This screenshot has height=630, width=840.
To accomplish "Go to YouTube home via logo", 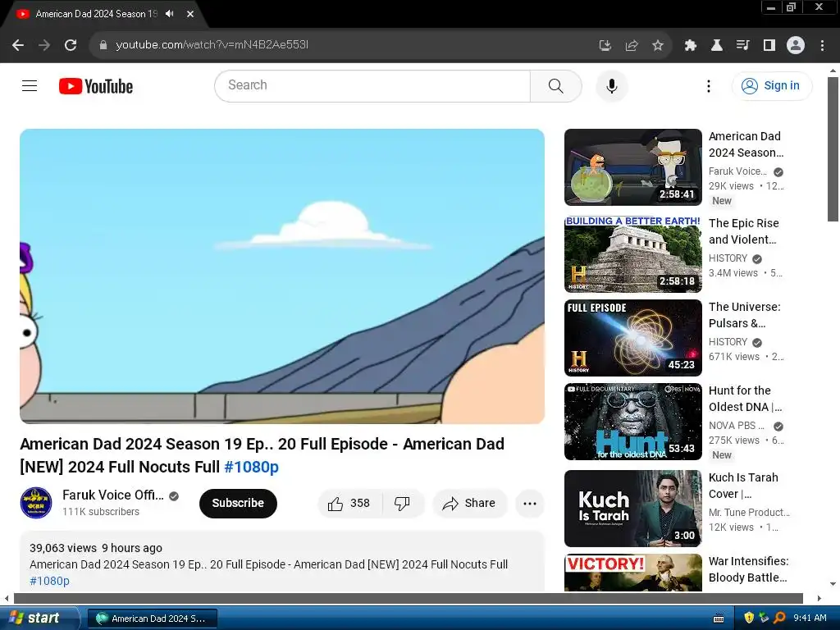I will (x=96, y=86).
